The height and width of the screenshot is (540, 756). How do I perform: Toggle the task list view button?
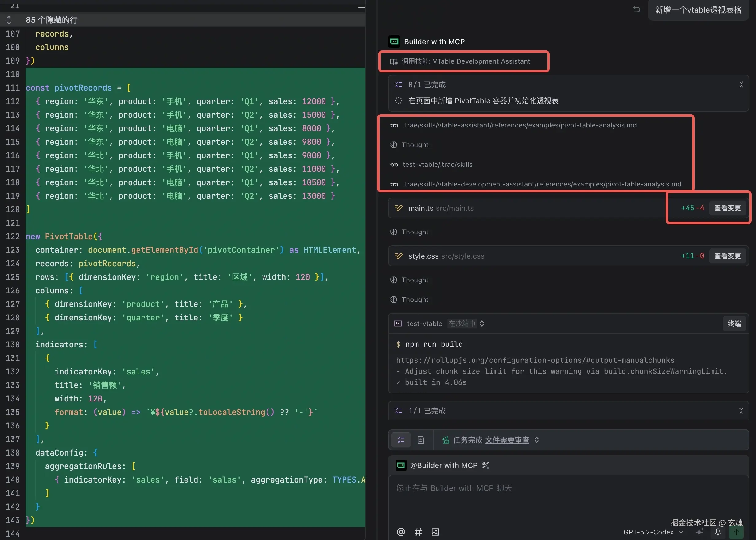pos(401,440)
